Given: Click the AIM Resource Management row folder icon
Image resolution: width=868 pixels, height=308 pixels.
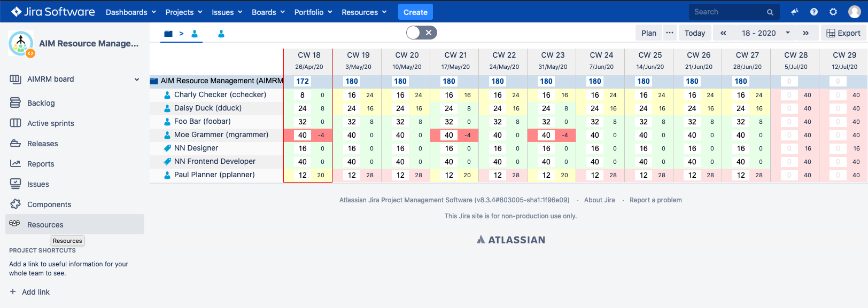Looking at the screenshot, I should pyautogui.click(x=154, y=81).
